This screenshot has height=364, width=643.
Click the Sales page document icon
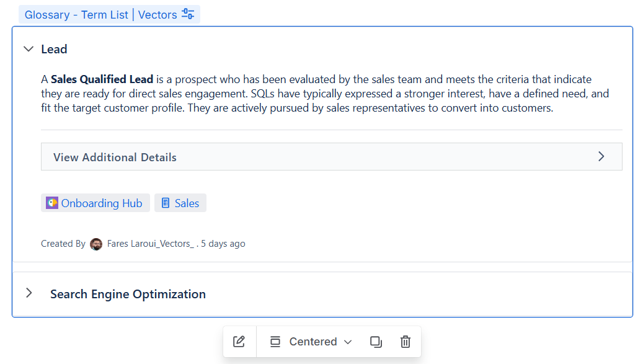(166, 203)
